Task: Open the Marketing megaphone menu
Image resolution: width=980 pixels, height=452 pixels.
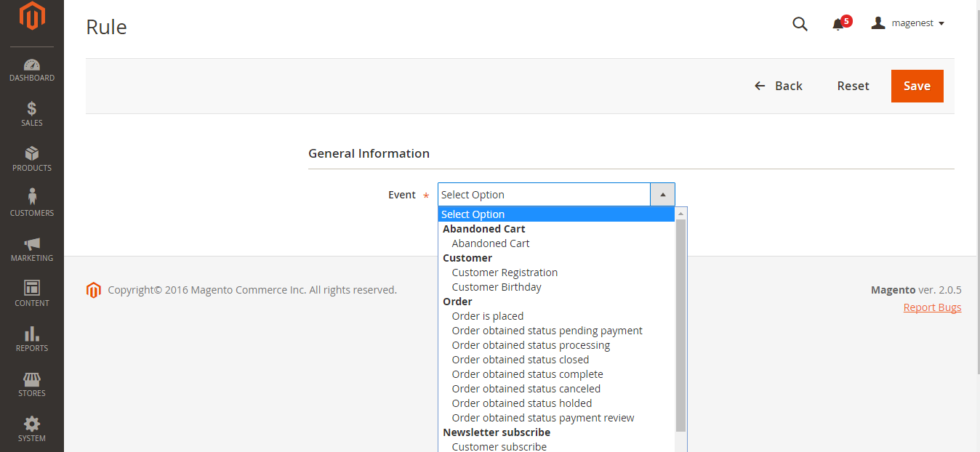Action: (x=32, y=249)
